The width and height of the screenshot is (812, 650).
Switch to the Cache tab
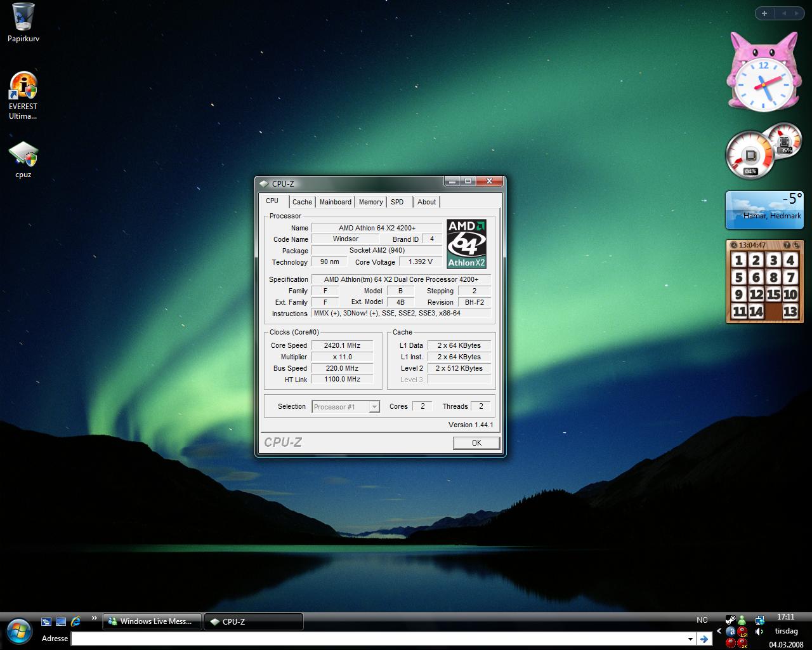(302, 202)
